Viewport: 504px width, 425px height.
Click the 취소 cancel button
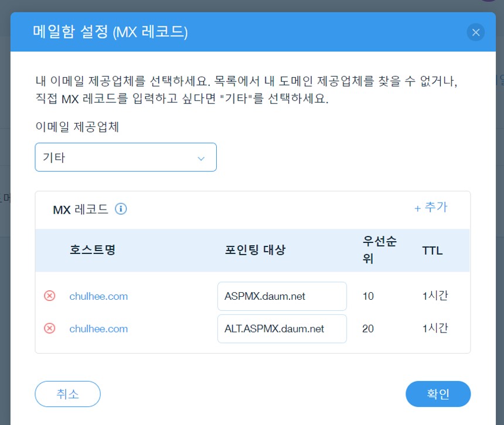(x=67, y=394)
